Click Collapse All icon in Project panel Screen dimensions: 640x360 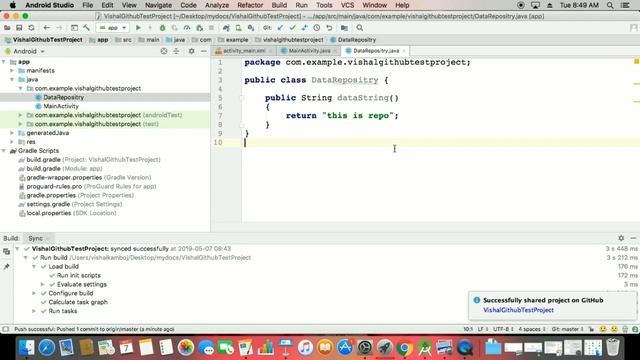pyautogui.click(x=176, y=51)
